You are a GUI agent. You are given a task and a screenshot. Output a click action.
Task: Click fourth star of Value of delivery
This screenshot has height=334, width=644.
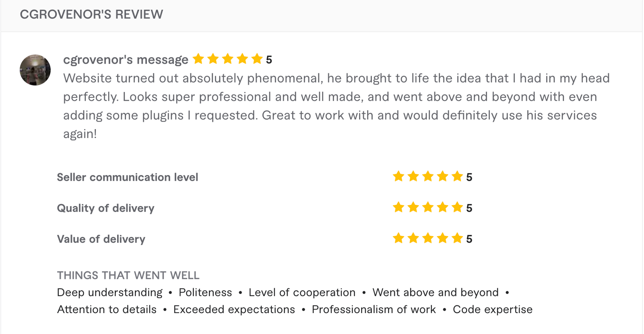[443, 239]
